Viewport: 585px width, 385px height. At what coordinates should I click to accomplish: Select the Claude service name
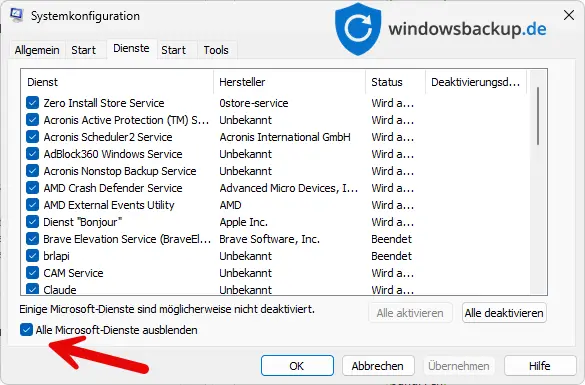point(60,289)
